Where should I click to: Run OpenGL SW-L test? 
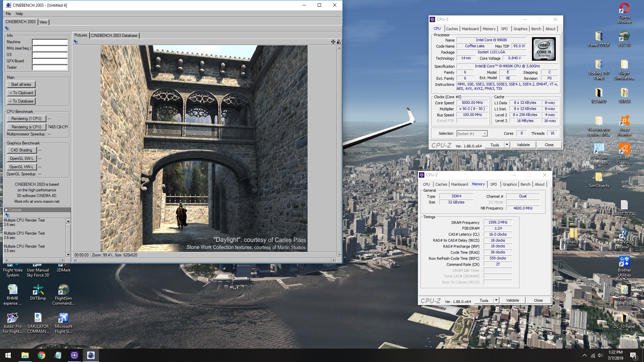(21, 159)
